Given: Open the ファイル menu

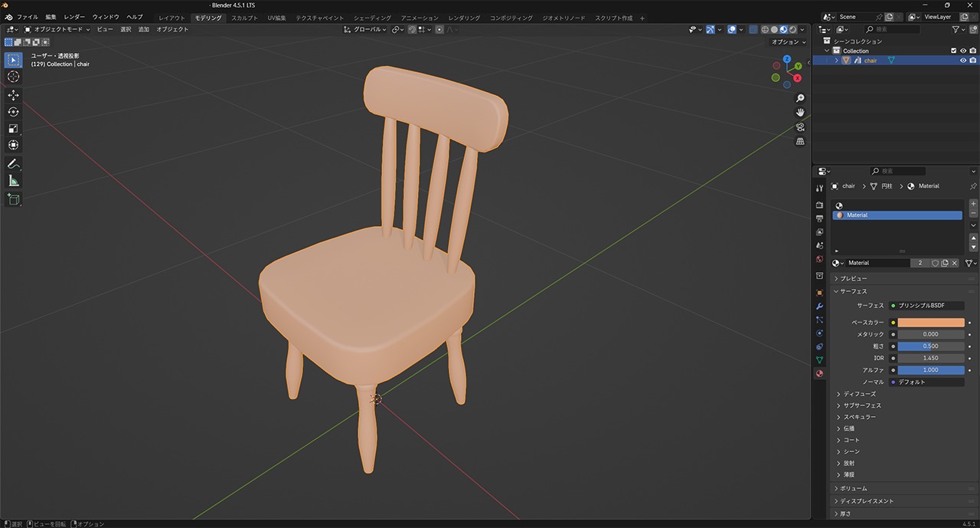Looking at the screenshot, I should pyautogui.click(x=27, y=17).
